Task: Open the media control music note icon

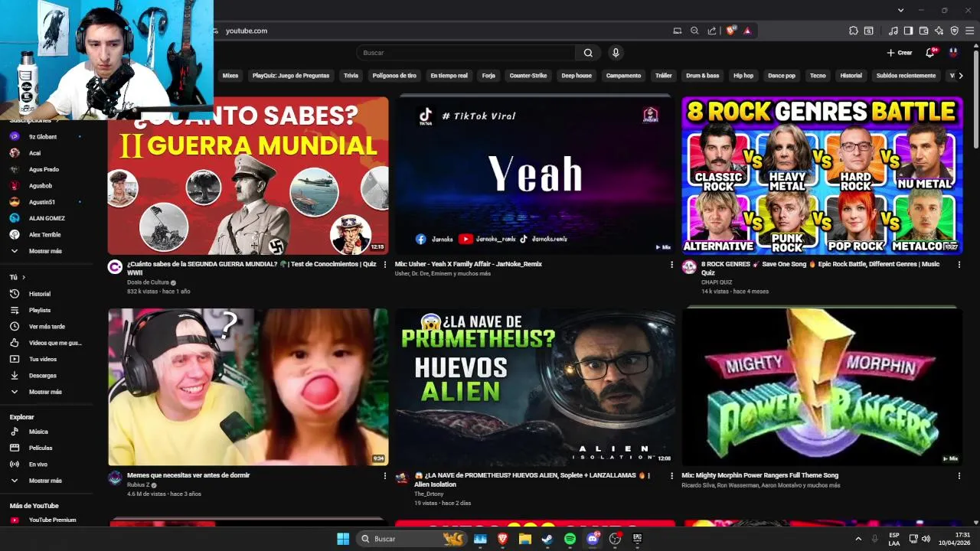Action: 893,31
